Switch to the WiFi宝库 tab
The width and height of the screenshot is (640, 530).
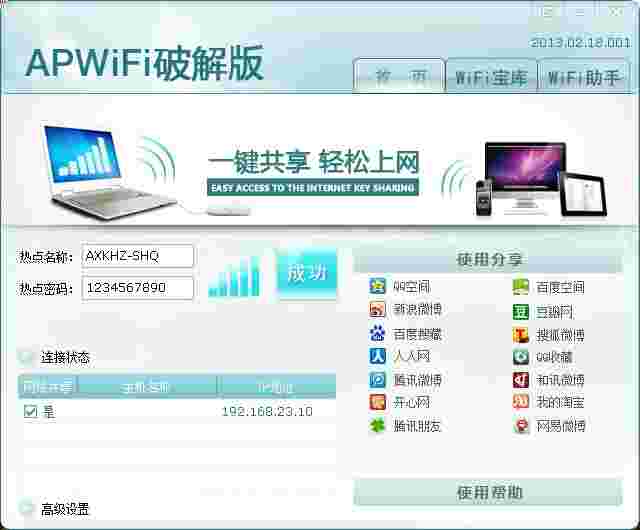click(491, 76)
